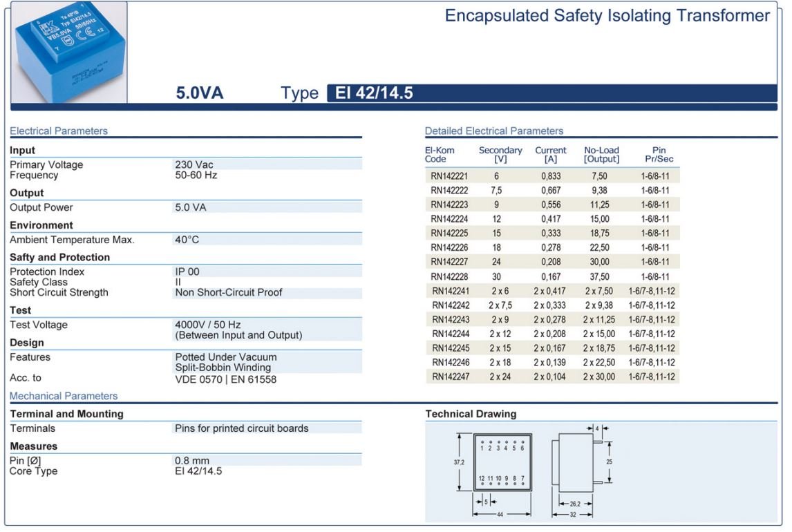The image size is (792, 532).
Task: Select El-Kom code RN142228
Action: click(449, 276)
